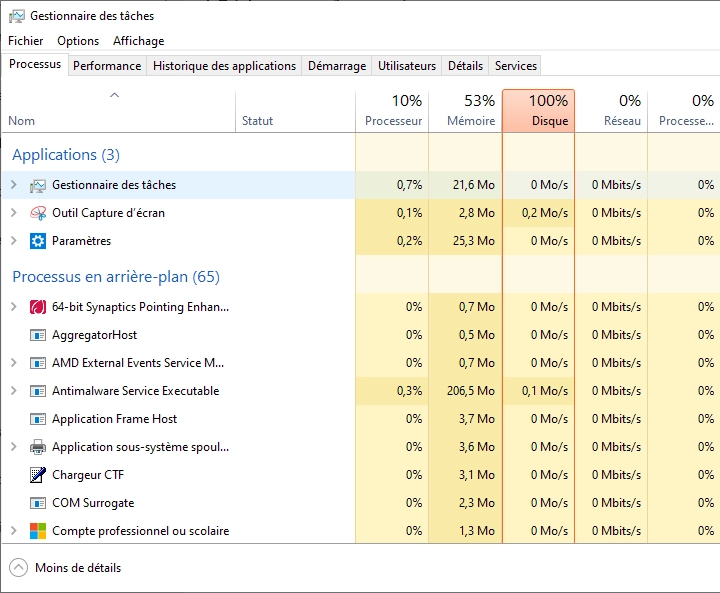720x593 pixels.
Task: Switch to the Démarrage tab
Action: (337, 66)
